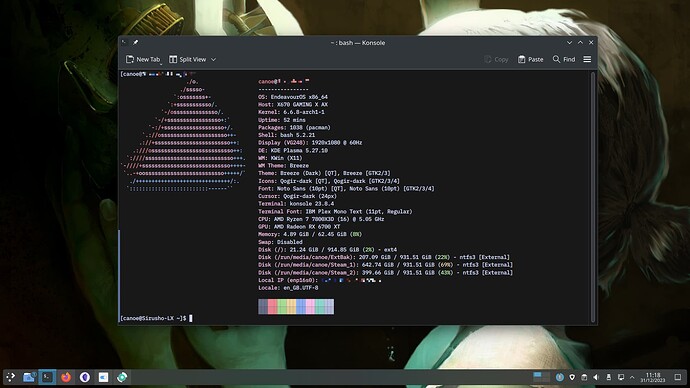The height and width of the screenshot is (388, 690).
Task: Select the Konsole terminal taskbar icon
Action: click(47, 377)
